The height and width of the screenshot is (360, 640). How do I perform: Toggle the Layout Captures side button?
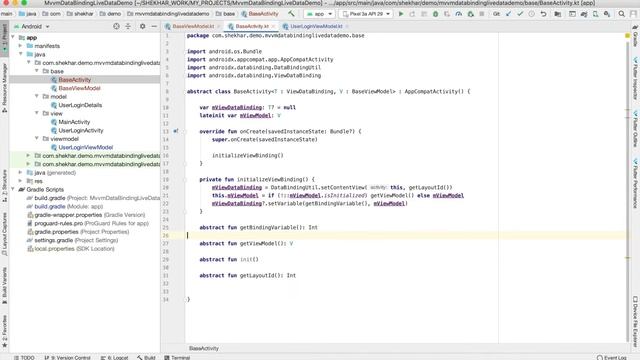click(4, 234)
